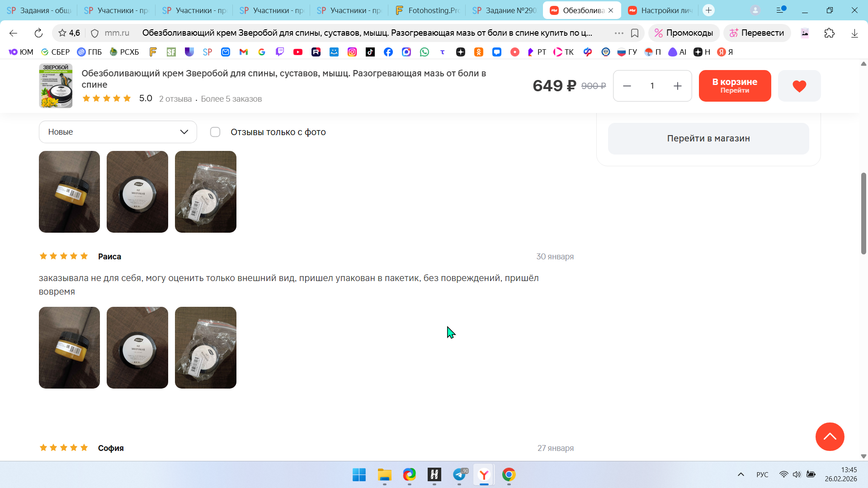The width and height of the screenshot is (868, 488).
Task: Open the three-dots menu in address bar
Action: pyautogui.click(x=619, y=33)
